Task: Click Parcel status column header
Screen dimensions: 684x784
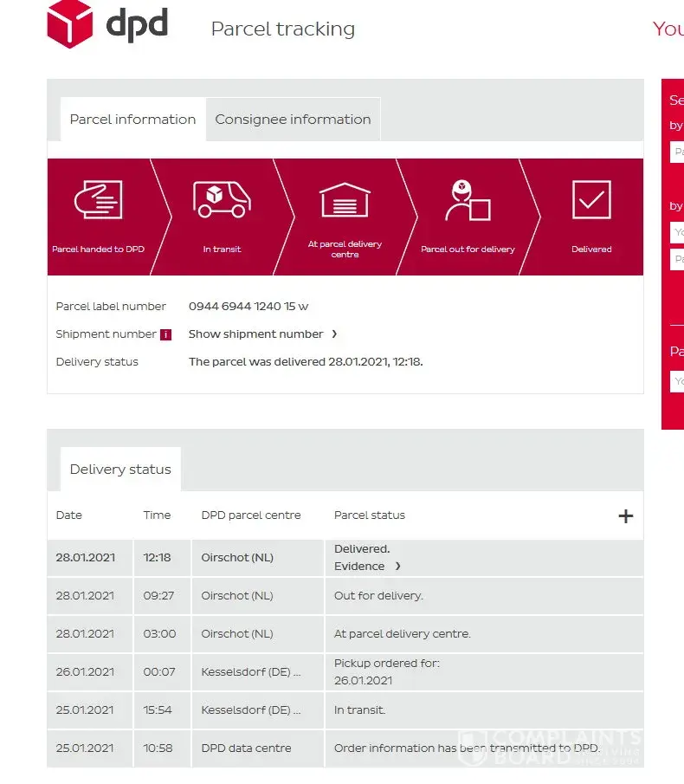Action: click(369, 515)
